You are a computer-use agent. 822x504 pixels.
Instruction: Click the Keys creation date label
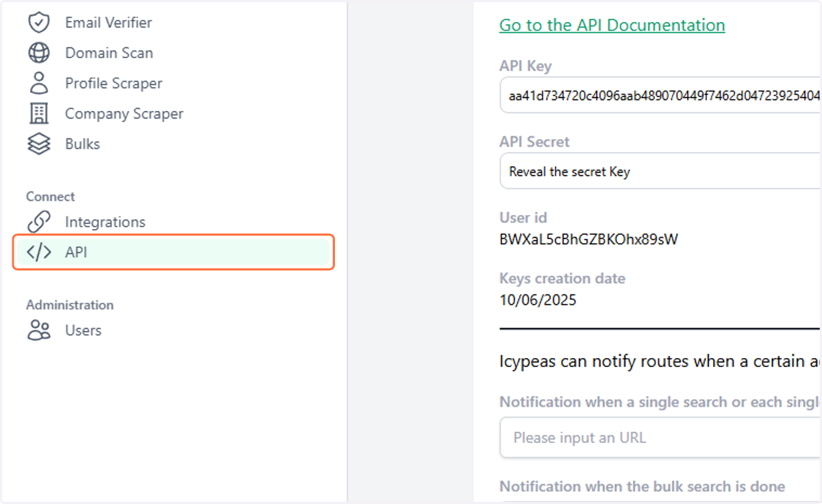[x=562, y=279]
